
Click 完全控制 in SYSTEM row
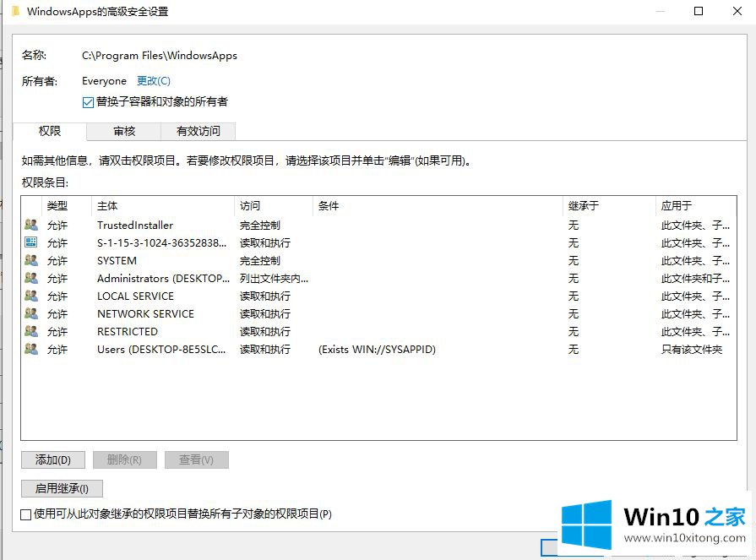[x=260, y=261]
